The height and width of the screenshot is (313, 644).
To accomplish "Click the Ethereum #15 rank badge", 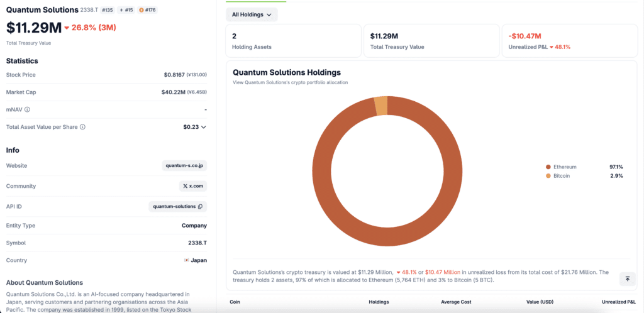I will pos(126,10).
